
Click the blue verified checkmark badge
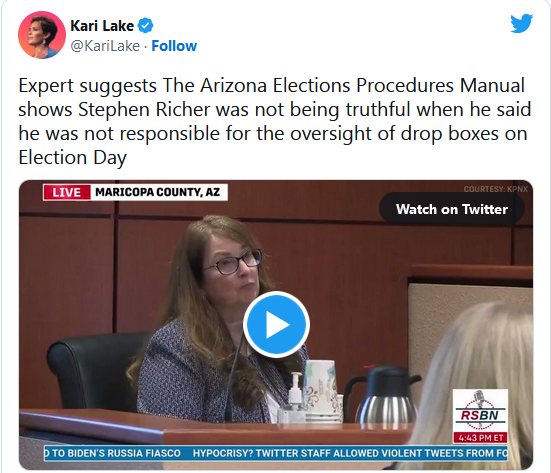145,26
